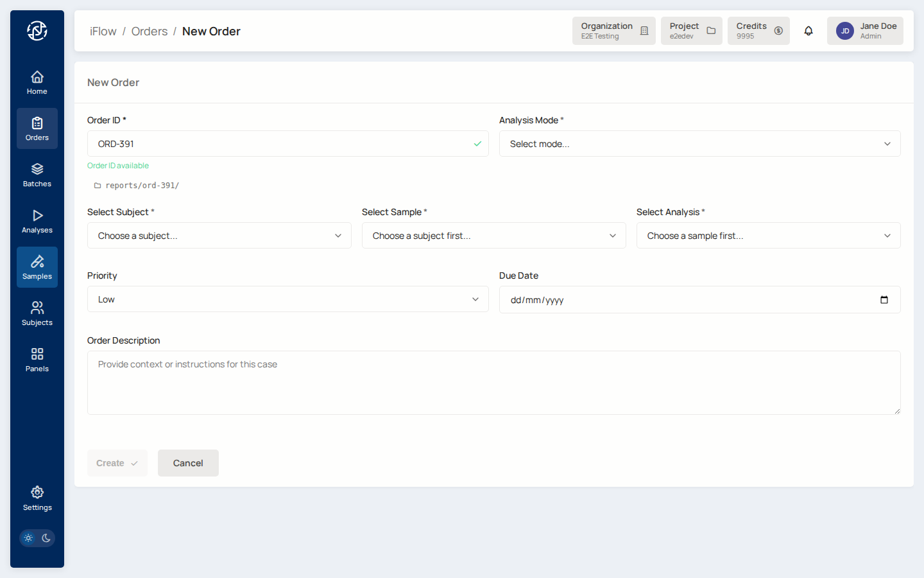Open Analyses in the sidebar

click(x=37, y=221)
